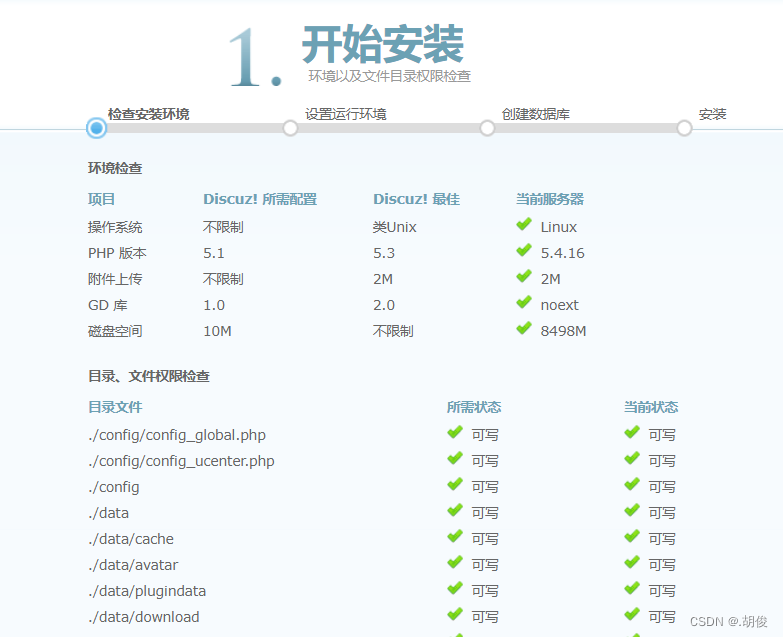Click the 10M required disk value
This screenshot has width=783, height=637.
217,331
